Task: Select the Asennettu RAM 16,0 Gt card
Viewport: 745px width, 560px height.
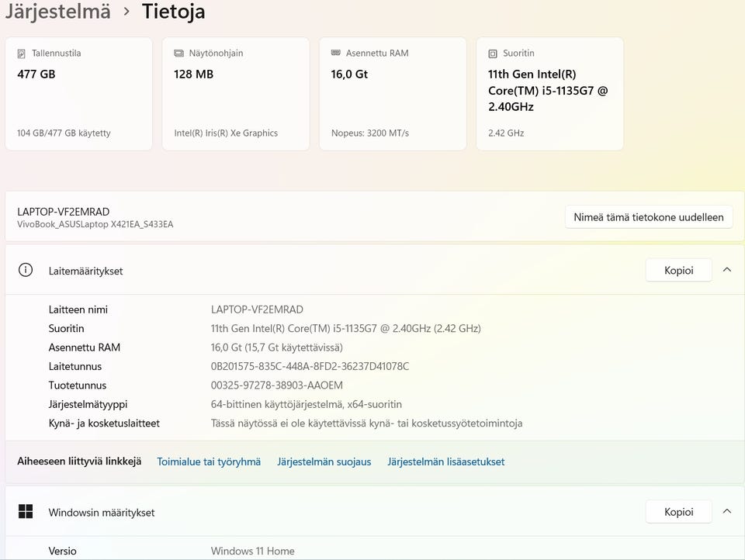Action: (x=393, y=94)
